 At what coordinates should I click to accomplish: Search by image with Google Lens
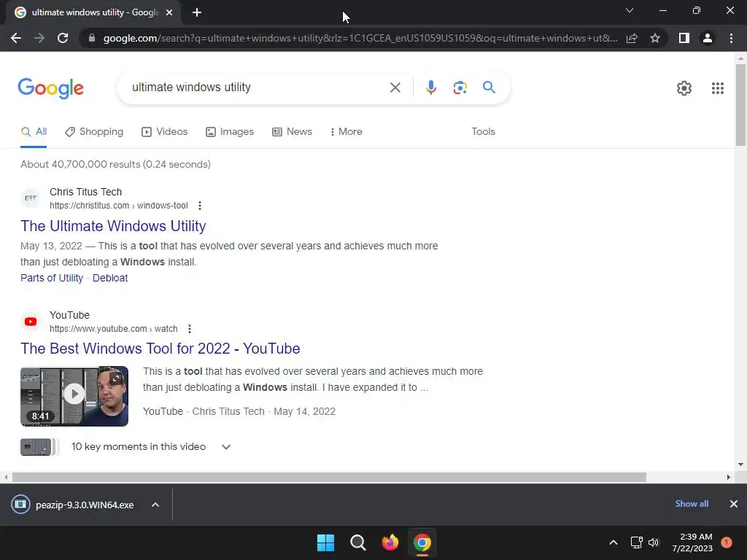(460, 87)
